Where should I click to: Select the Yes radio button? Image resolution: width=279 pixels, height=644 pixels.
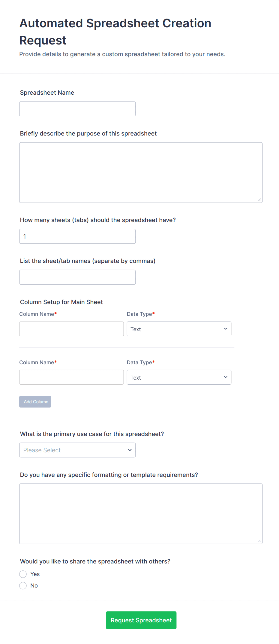23,574
